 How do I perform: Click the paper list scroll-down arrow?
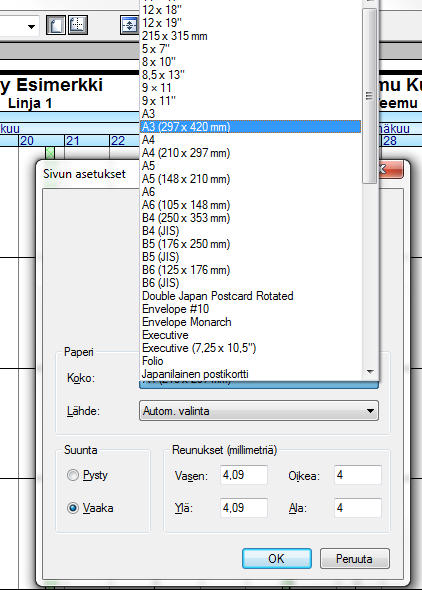pyautogui.click(x=370, y=372)
